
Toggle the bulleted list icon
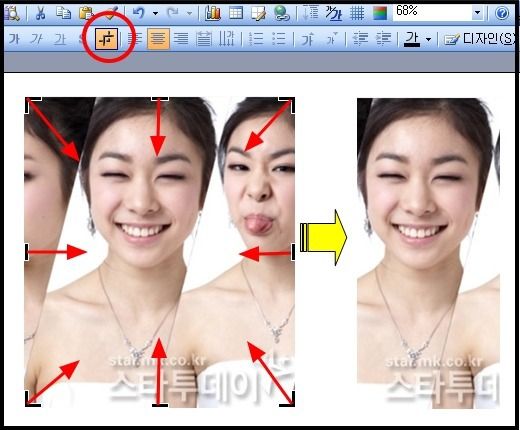pos(279,39)
